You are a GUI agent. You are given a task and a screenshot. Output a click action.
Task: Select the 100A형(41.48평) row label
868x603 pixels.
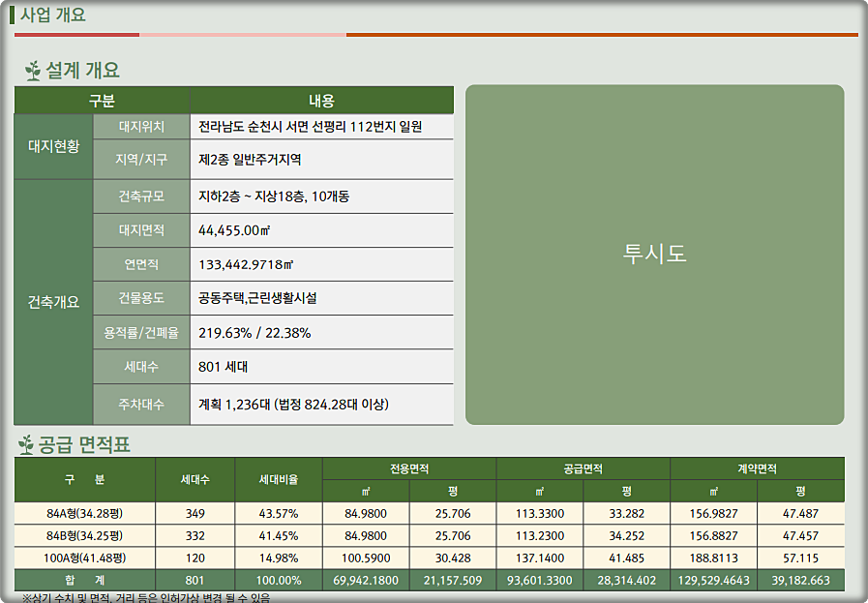(x=85, y=558)
